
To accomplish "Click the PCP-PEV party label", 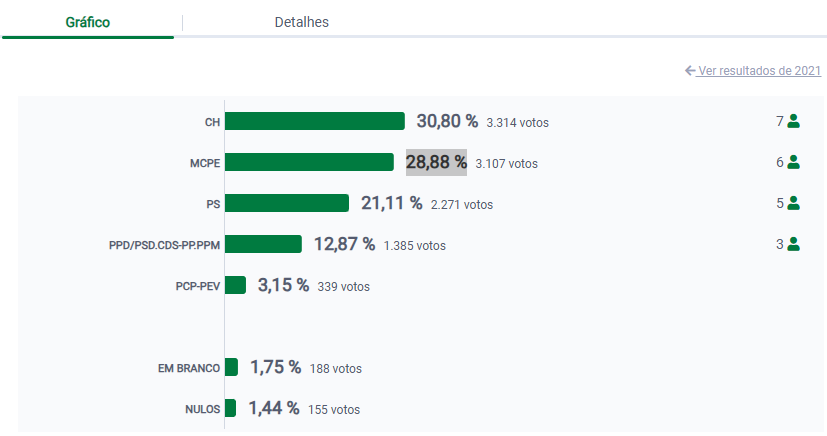I will [197, 286].
